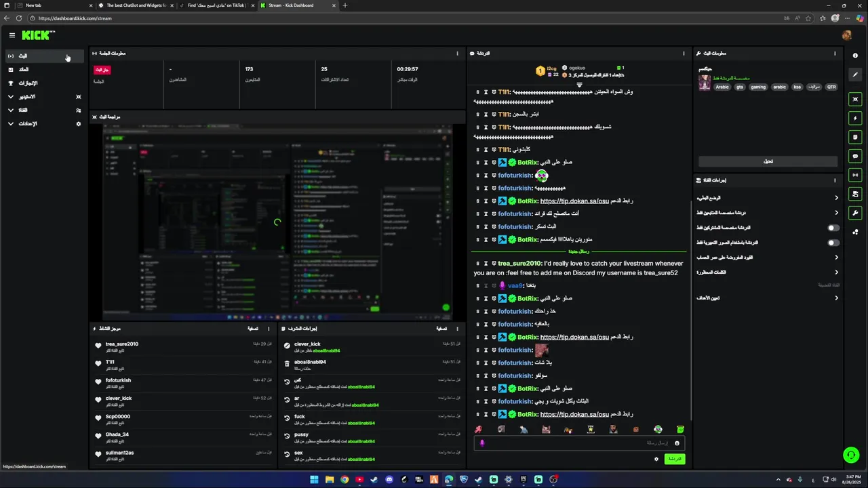Open the green support chat bubble
Image resolution: width=868 pixels, height=488 pixels.
point(851,455)
